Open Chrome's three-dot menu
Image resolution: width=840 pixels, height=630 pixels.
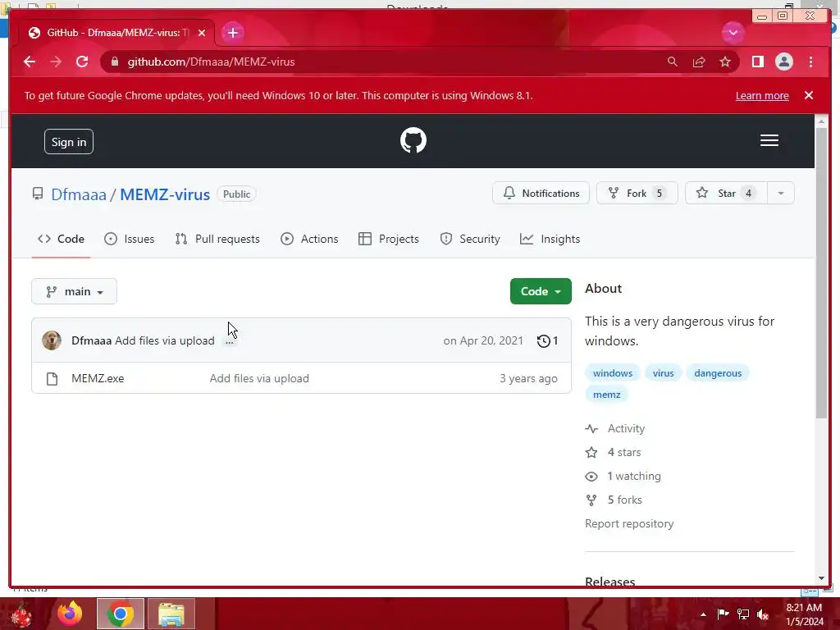810,62
